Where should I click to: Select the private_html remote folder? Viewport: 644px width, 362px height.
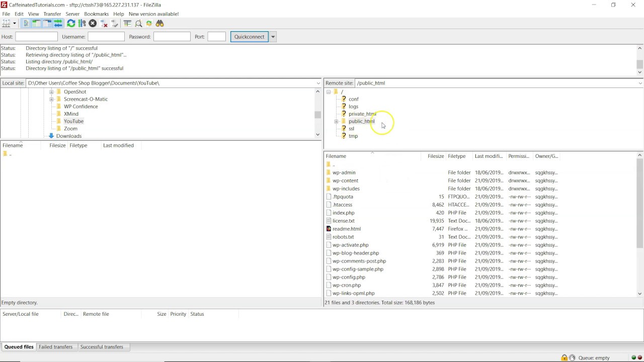coord(362,114)
